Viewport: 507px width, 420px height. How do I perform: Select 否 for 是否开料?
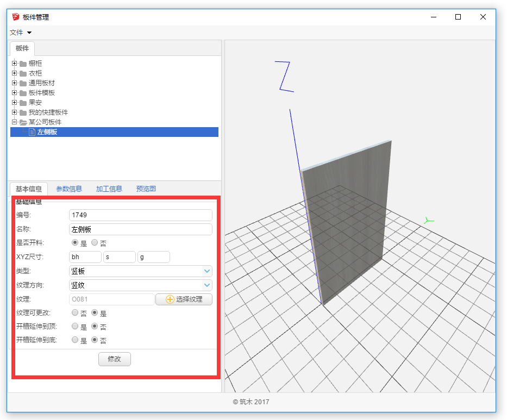95,243
